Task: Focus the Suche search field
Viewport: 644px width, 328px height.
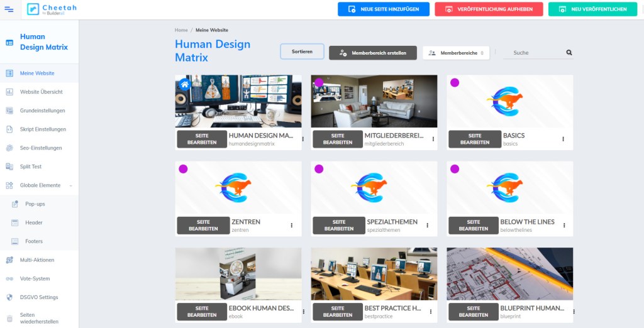Action: click(534, 53)
